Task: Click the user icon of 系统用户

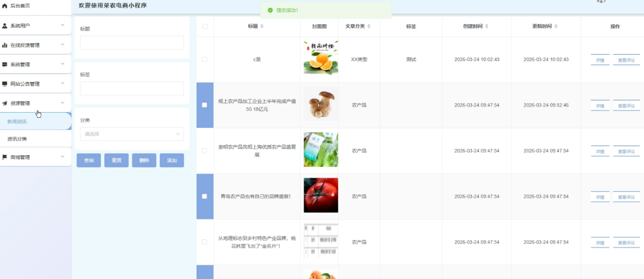Action: click(x=5, y=25)
